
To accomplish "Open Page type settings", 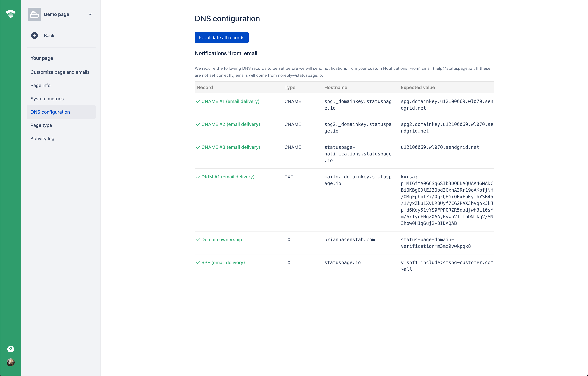I will [x=41, y=125].
